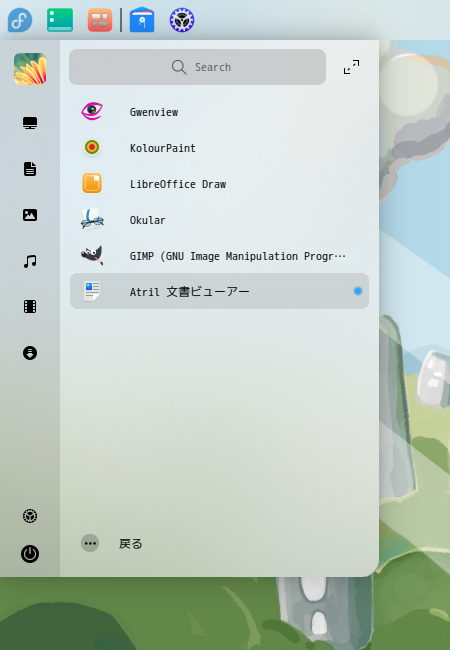This screenshot has height=650, width=450.
Task: Launch the blue app store icon
Action: pos(142,19)
